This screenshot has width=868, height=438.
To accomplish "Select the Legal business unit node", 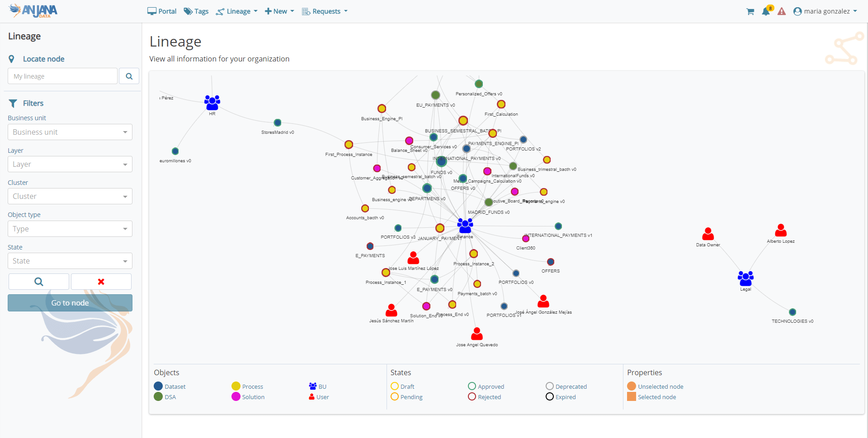I will coord(745,278).
